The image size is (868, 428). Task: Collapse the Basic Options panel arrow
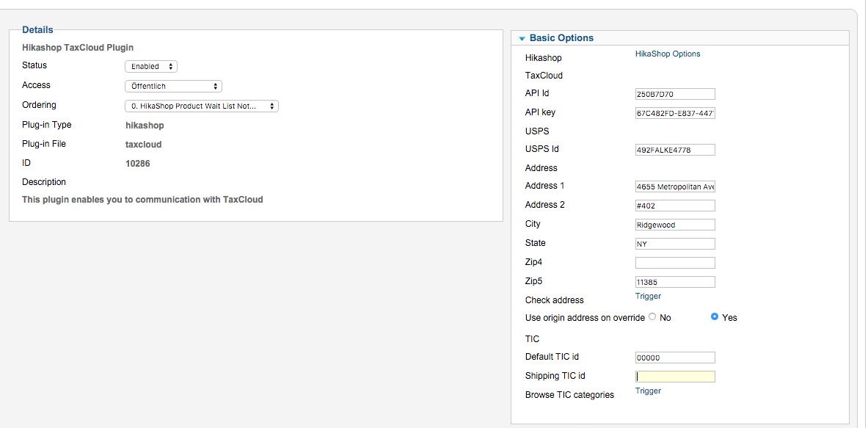tap(522, 39)
